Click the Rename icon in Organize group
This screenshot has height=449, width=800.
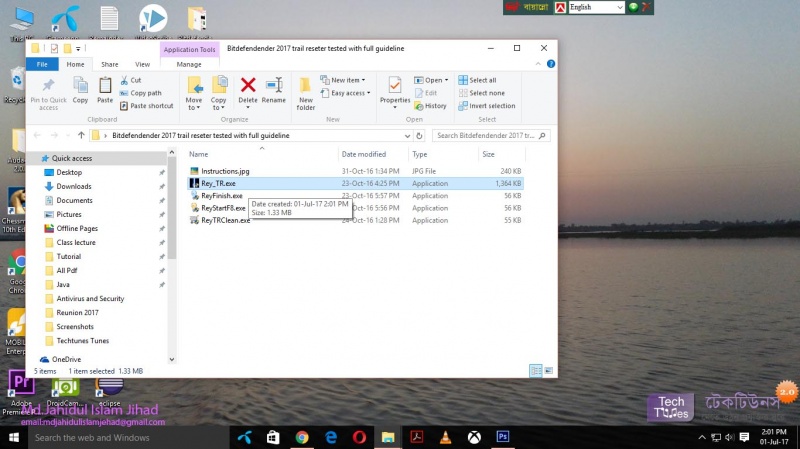[274, 89]
